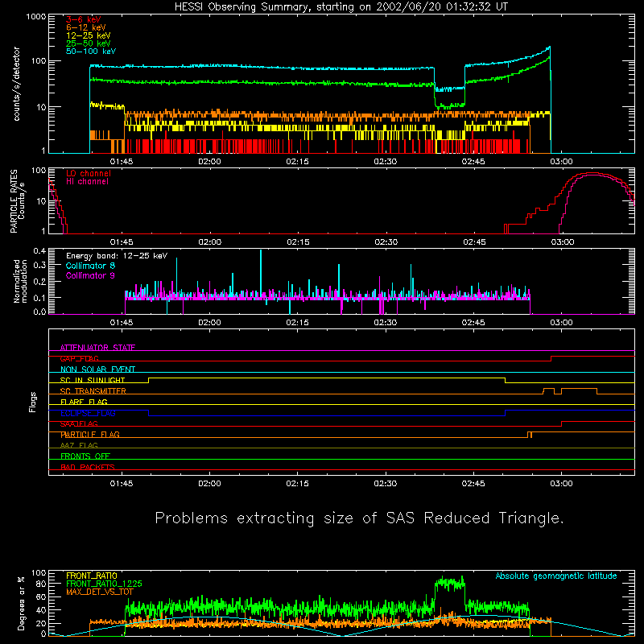Image resolution: width=644 pixels, height=644 pixels.
Task: Click the dim olive AAZ_FLAG label
Action: pyautogui.click(x=79, y=445)
